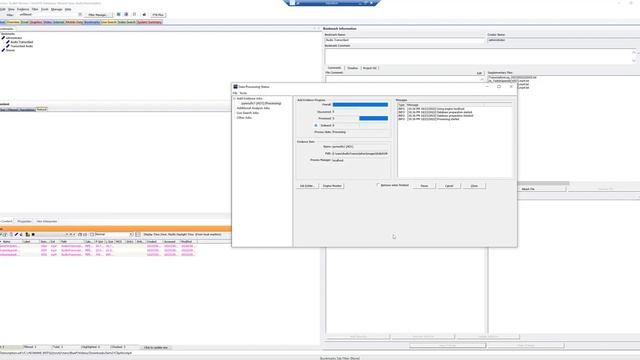This screenshot has width=640, height=360.
Task: Click the Click to update size status entry
Action: pyautogui.click(x=156, y=347)
